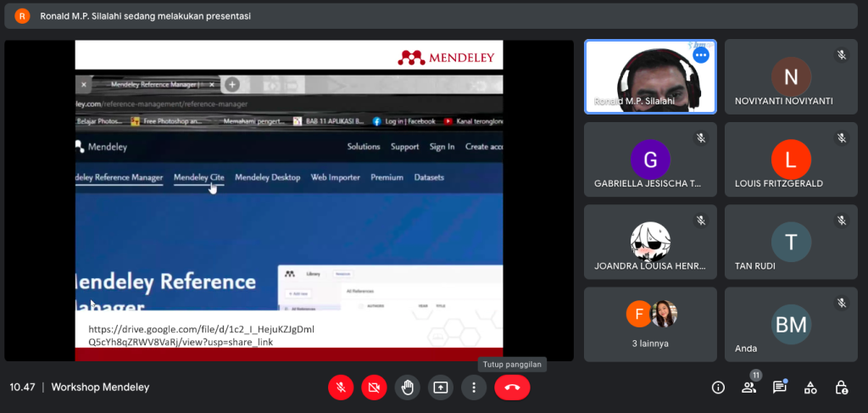Go to Web Importer nav item
868x413 pixels.
click(x=336, y=178)
